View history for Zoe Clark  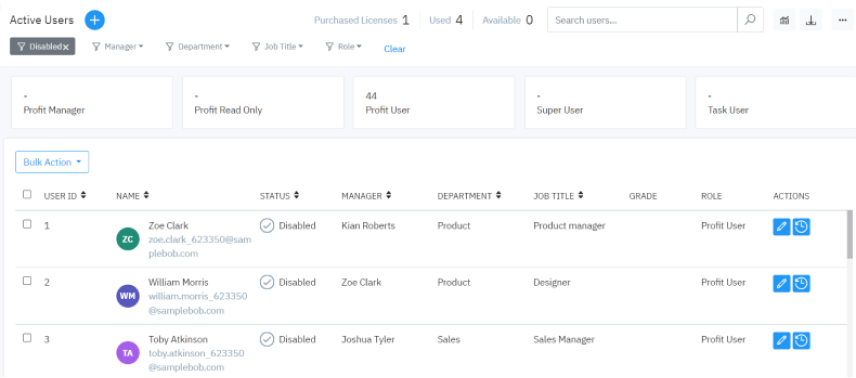[801, 227]
